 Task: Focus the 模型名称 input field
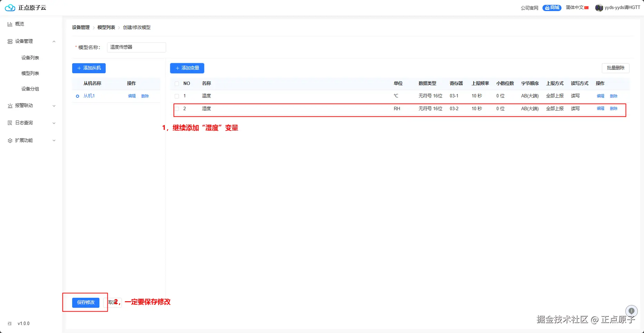[x=136, y=47]
